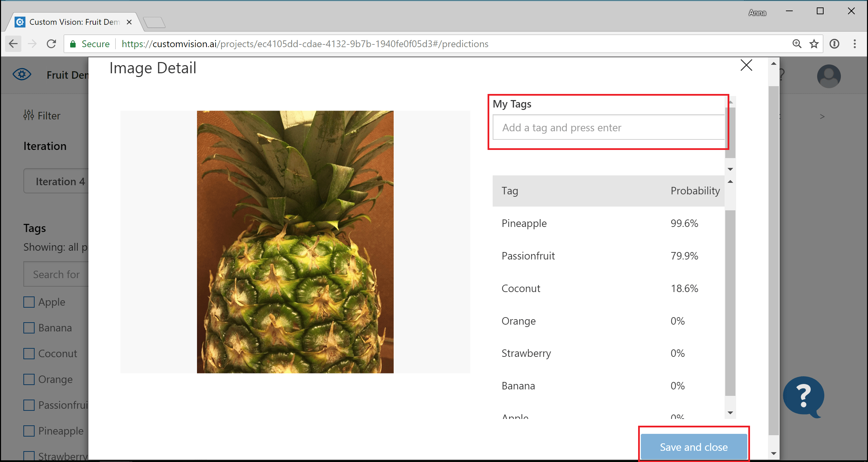The width and height of the screenshot is (868, 462).
Task: Click the browser bookmark star icon
Action: tap(815, 44)
